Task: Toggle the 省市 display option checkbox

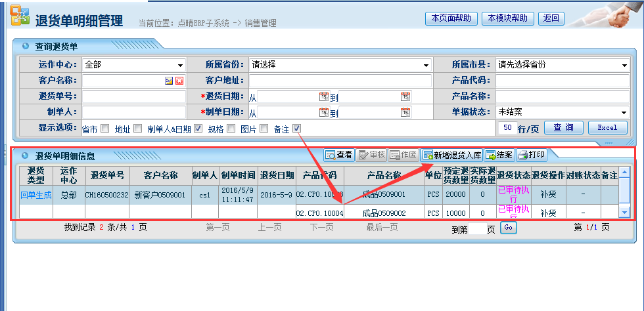Action: [105, 129]
